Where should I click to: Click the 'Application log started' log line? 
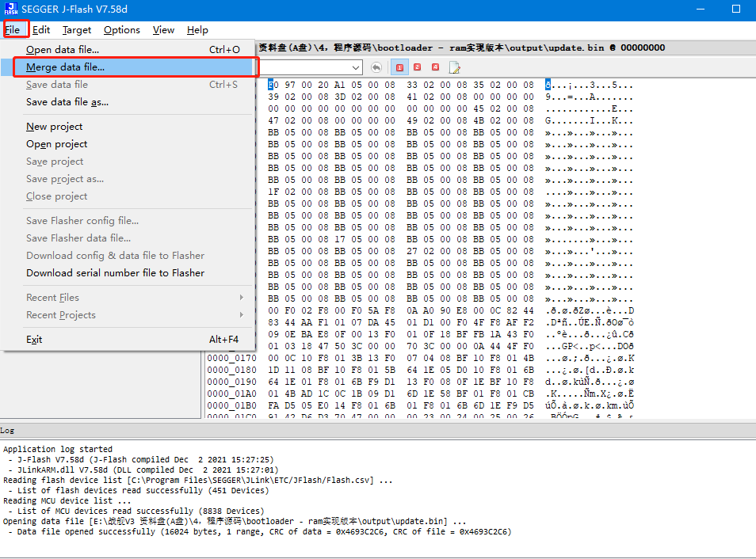[58, 449]
